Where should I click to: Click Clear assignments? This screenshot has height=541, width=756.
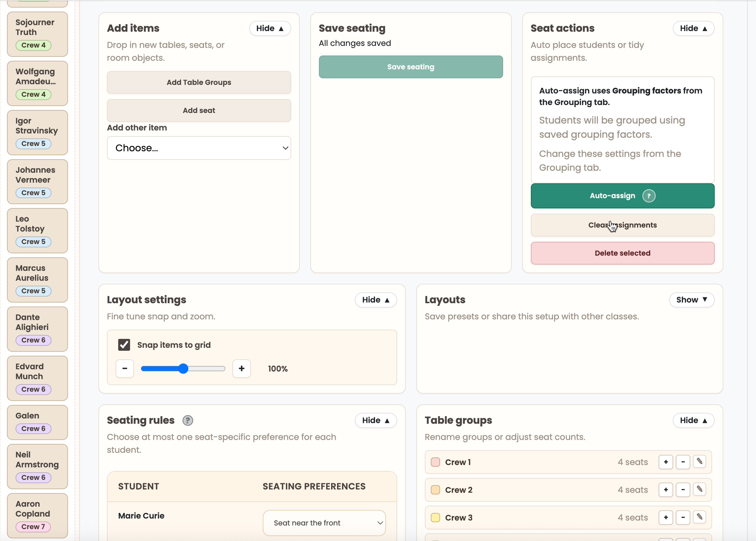pyautogui.click(x=622, y=225)
